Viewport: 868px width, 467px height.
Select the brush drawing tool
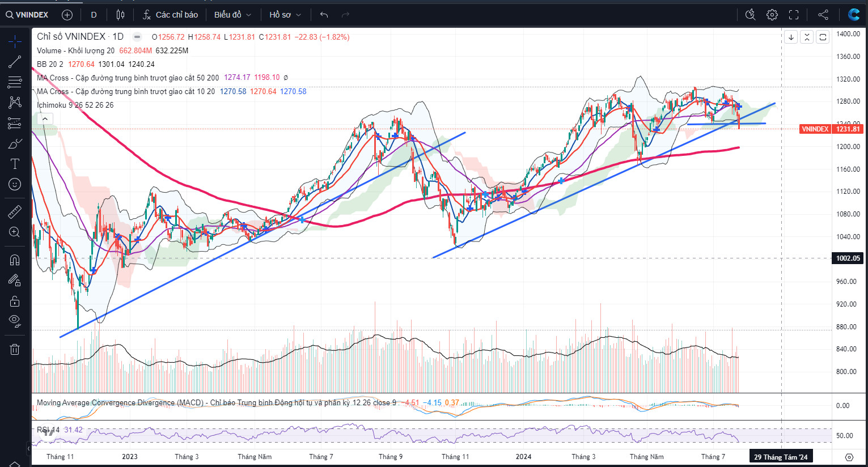click(15, 143)
